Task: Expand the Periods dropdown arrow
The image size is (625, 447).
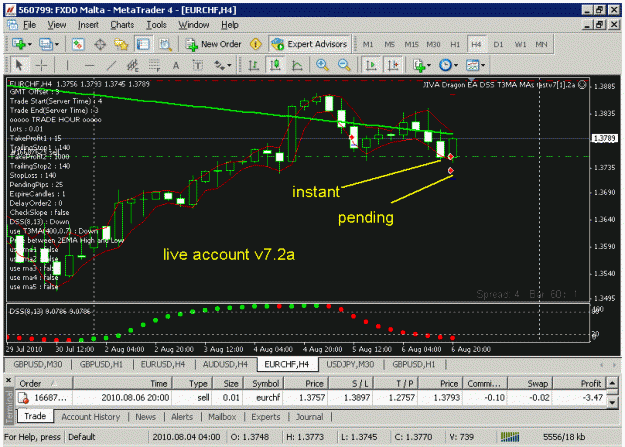Action: (x=456, y=65)
